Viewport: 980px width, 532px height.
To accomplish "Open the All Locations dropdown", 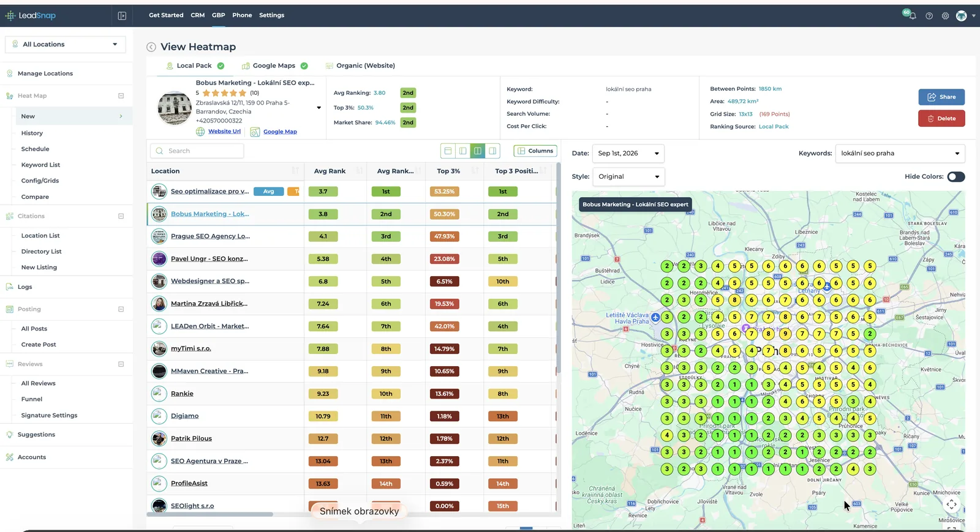I will (x=66, y=44).
